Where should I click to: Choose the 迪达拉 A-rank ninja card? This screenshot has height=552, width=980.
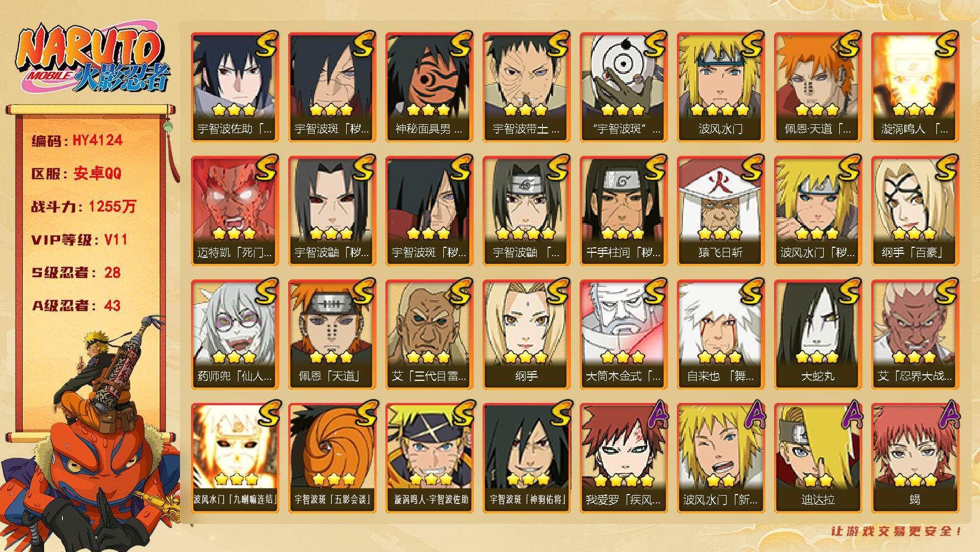point(818,458)
